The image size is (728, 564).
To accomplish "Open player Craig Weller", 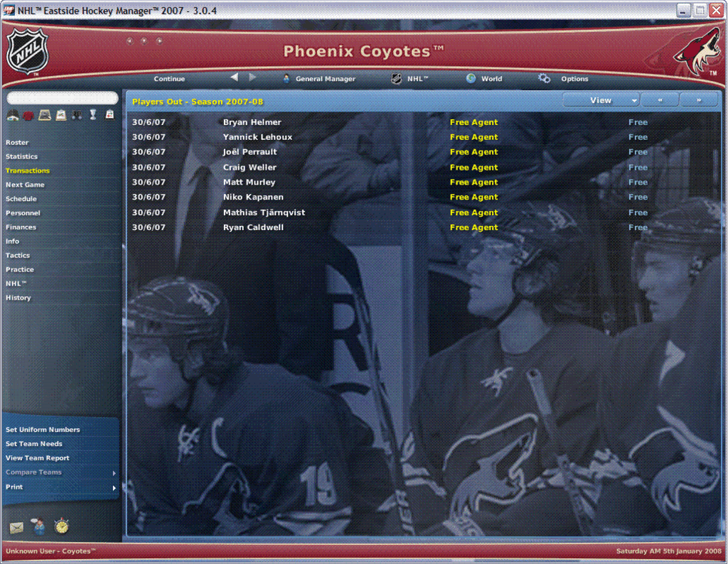I will [250, 168].
